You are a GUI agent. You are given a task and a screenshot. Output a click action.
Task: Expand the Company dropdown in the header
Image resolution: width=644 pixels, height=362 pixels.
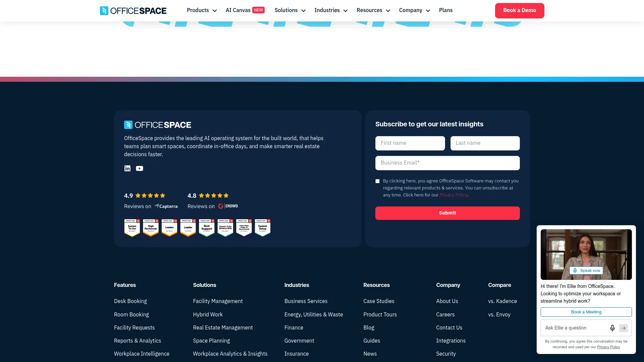(x=415, y=10)
